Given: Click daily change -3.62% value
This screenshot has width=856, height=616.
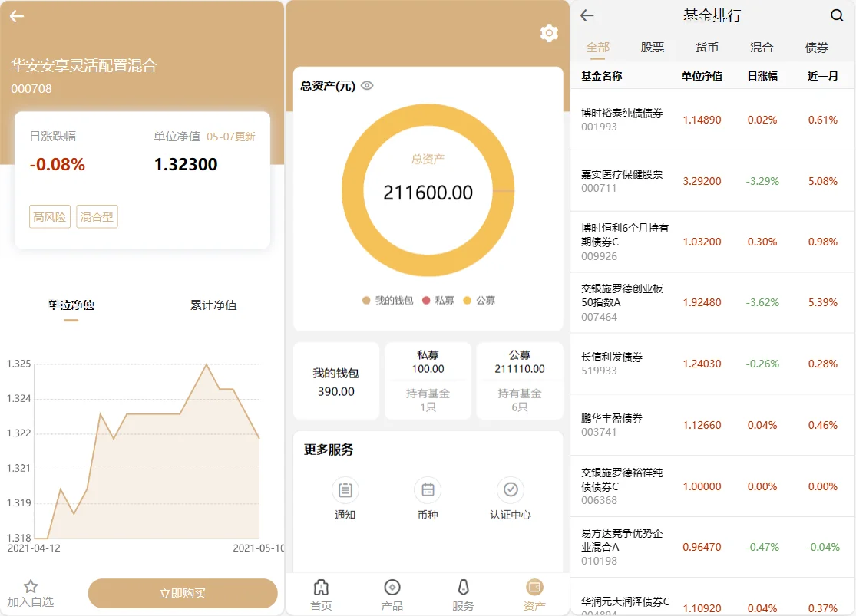Looking at the screenshot, I should coord(762,302).
